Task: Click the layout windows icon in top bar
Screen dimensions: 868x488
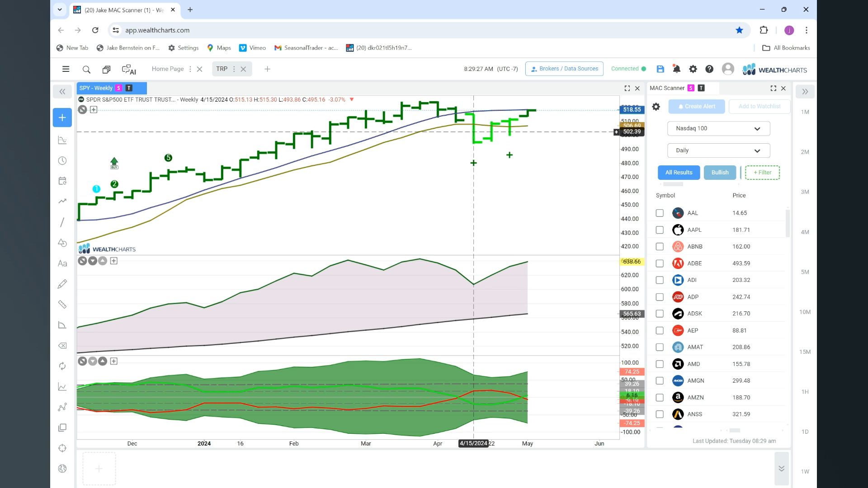Action: coord(106,69)
